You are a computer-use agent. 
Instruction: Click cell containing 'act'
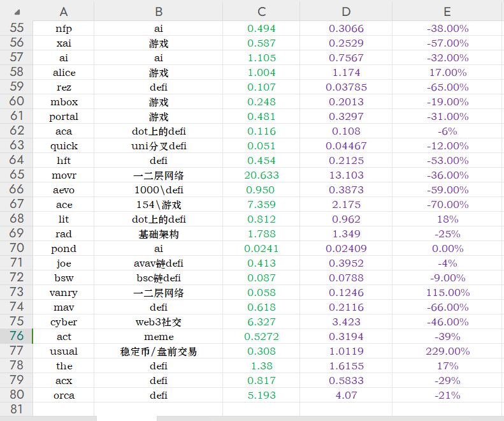click(63, 337)
